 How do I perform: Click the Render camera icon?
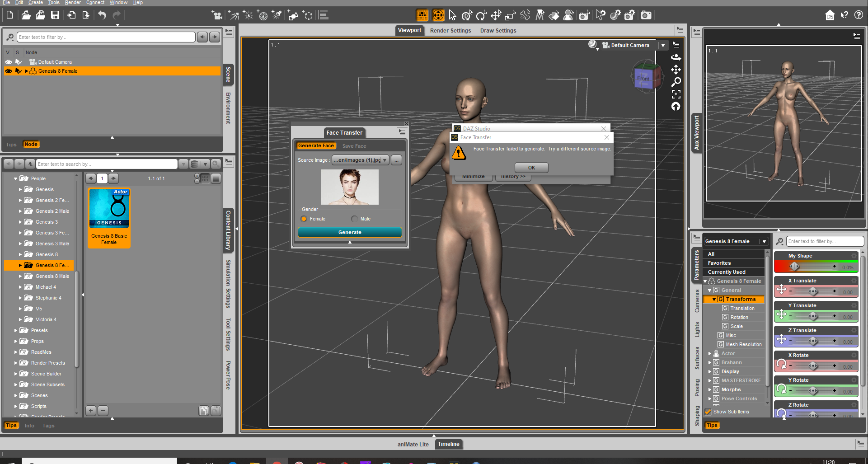[x=646, y=15]
